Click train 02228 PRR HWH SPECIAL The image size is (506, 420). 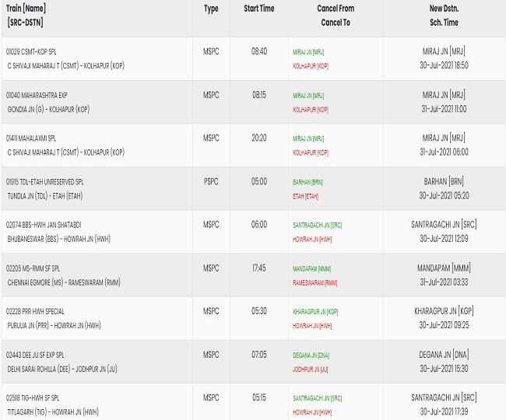tap(35, 311)
